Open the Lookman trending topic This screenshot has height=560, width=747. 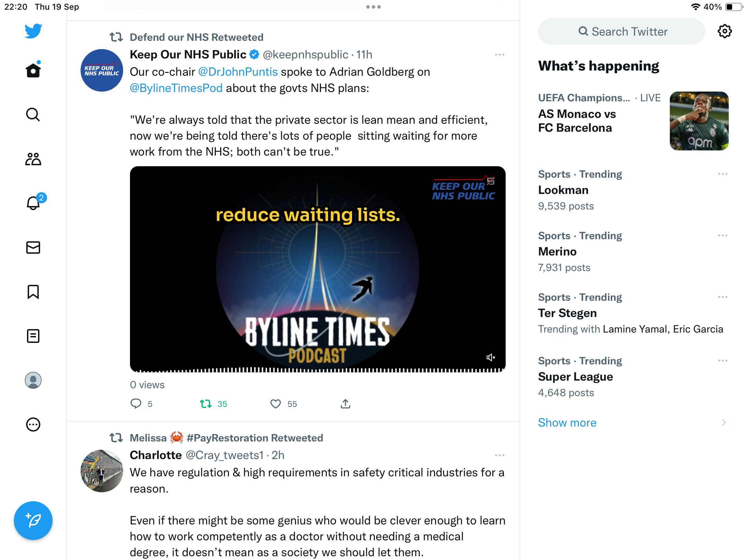point(563,190)
